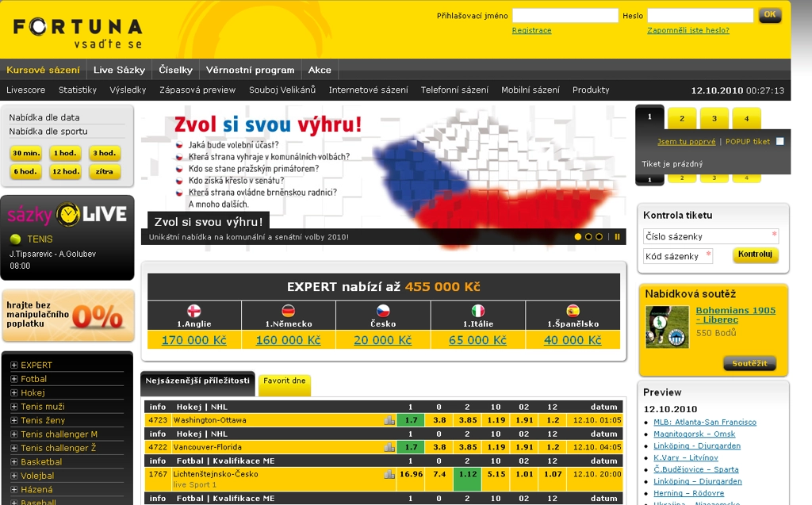Select the third banner slide dot

point(599,237)
